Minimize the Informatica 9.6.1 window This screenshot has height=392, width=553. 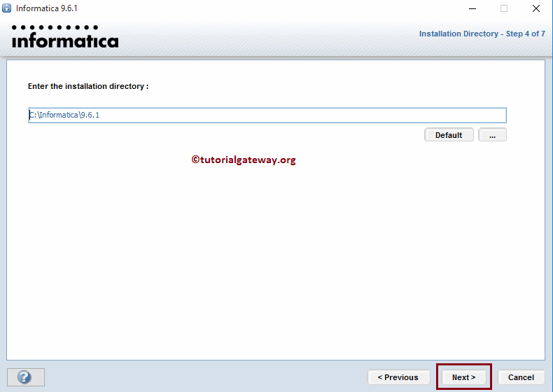(x=472, y=8)
